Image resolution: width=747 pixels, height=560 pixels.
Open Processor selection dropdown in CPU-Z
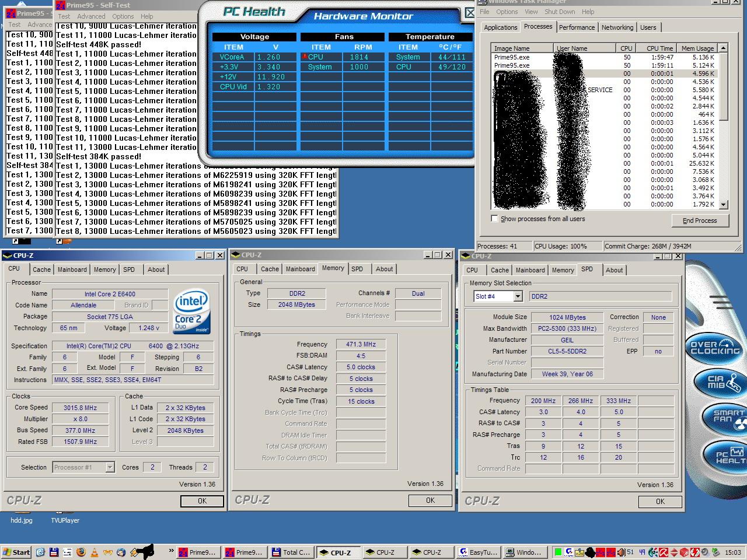coord(83,467)
